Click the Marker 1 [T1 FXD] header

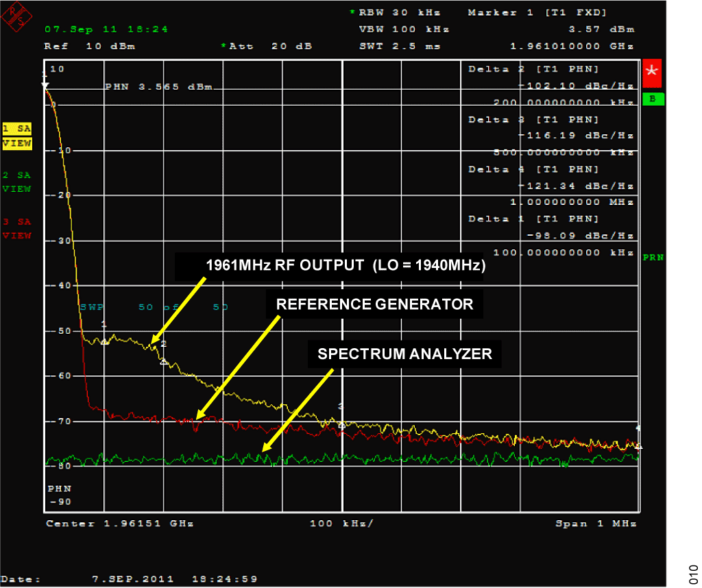point(537,12)
